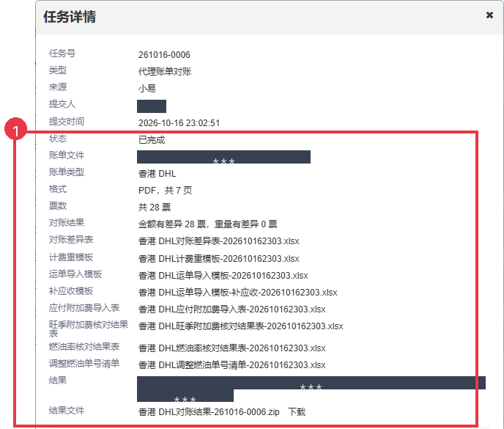Click the 计费重模板 field label
504x429 pixels.
(x=71, y=257)
